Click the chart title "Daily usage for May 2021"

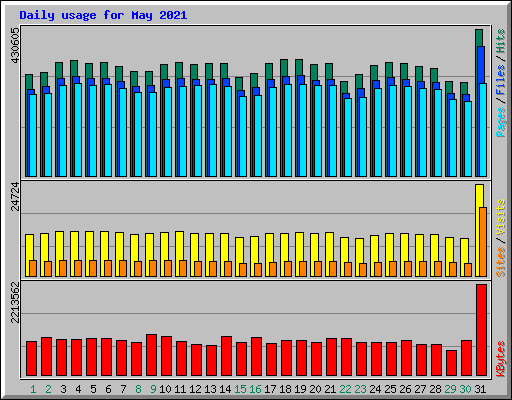pos(103,15)
